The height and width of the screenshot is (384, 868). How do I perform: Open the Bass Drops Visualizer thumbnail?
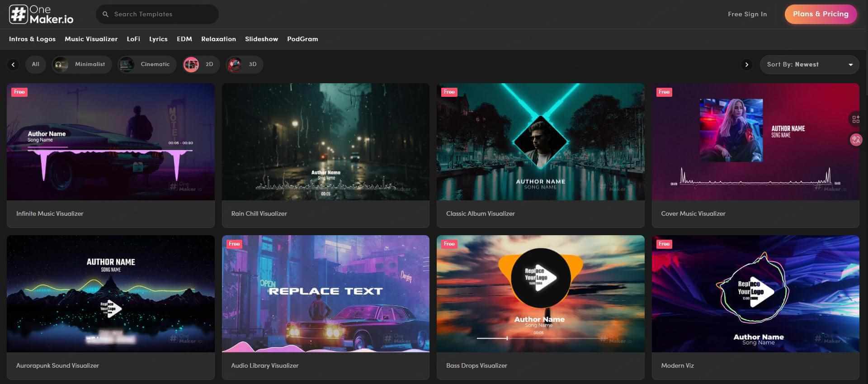pyautogui.click(x=540, y=294)
